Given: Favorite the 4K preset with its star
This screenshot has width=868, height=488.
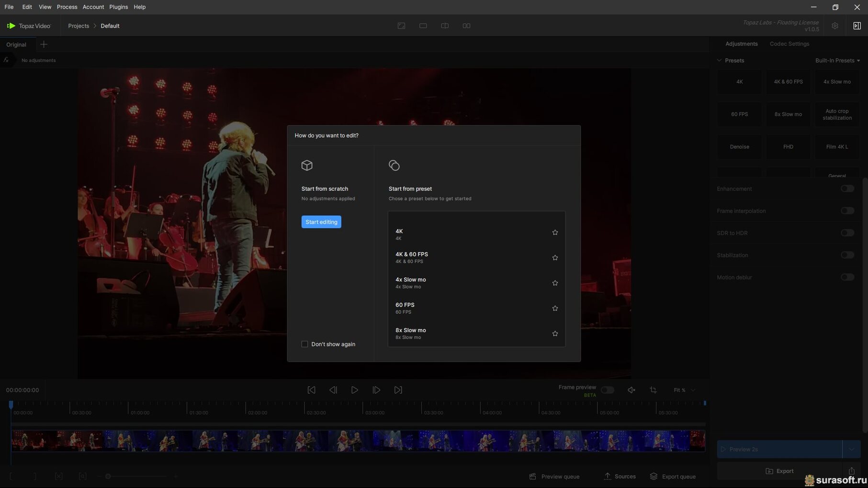Looking at the screenshot, I should click(555, 233).
